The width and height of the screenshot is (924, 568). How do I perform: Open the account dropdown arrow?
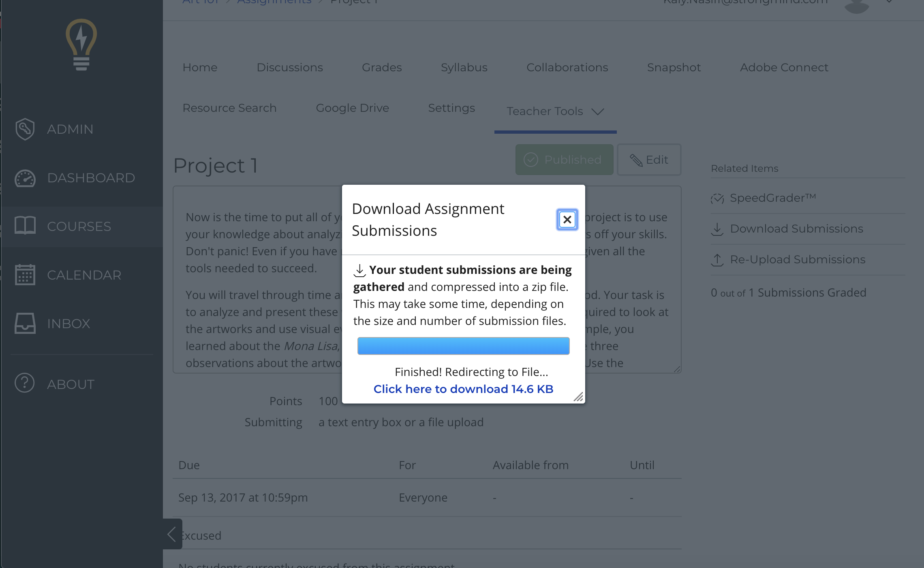889,2
